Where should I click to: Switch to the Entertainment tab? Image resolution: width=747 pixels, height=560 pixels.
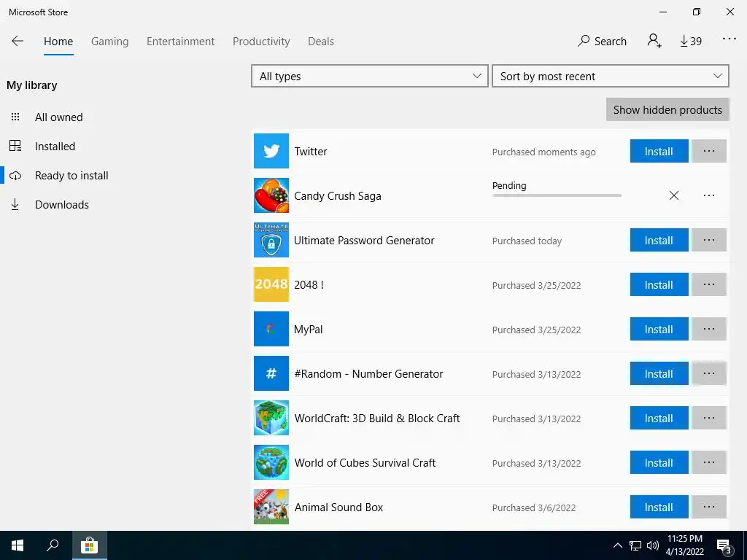181,42
